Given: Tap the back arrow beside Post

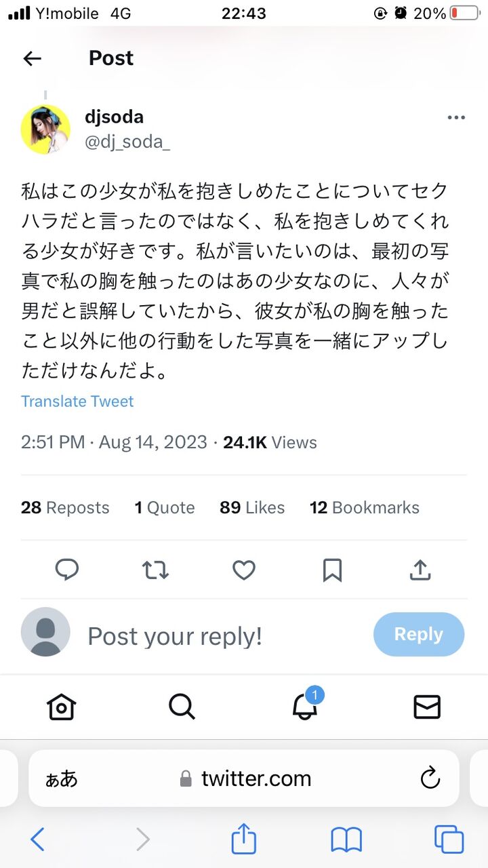Looking at the screenshot, I should 33,58.
